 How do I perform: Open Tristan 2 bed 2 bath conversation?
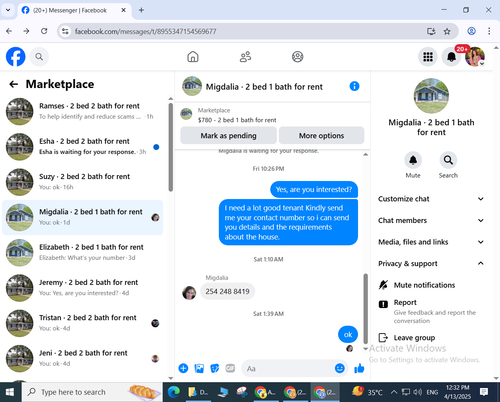pyautogui.click(x=83, y=323)
